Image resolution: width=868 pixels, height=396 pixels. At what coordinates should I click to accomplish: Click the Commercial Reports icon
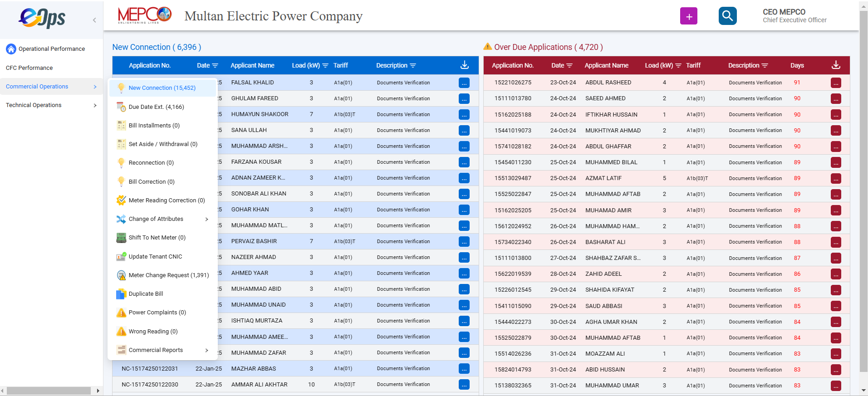coord(121,350)
